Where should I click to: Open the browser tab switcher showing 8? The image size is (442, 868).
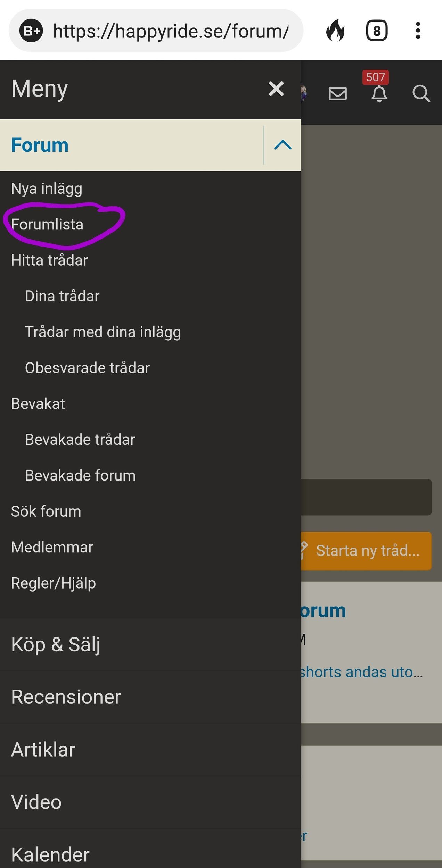pyautogui.click(x=377, y=31)
